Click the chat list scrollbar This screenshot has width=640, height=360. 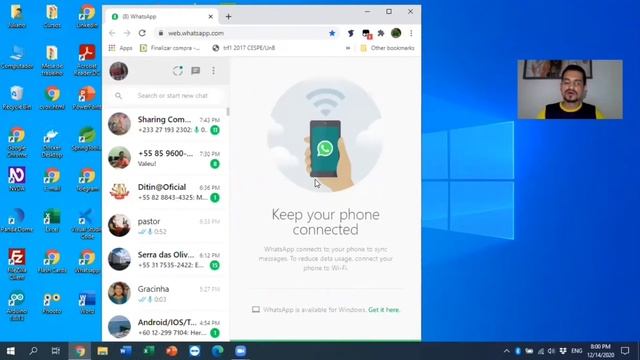coord(228,111)
